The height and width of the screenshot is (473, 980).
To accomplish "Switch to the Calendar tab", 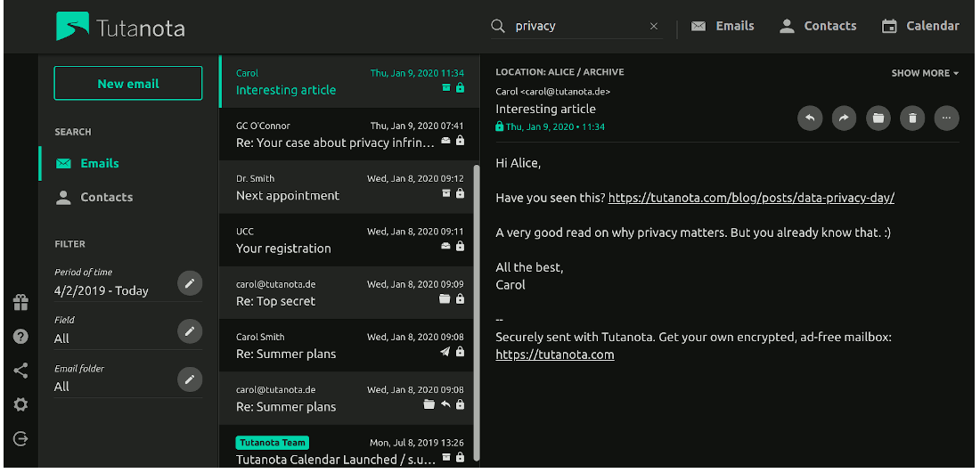I will click(x=920, y=26).
